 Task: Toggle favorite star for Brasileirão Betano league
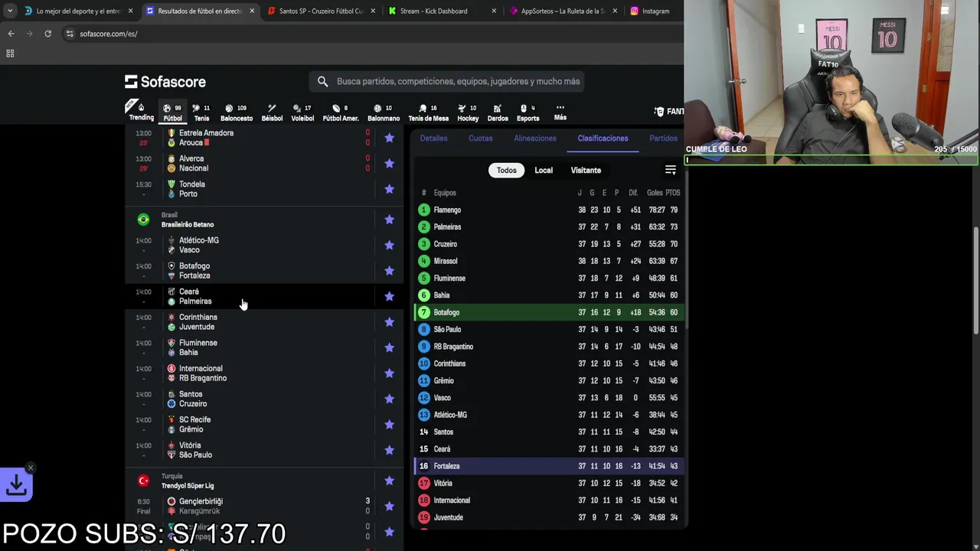[x=389, y=220]
